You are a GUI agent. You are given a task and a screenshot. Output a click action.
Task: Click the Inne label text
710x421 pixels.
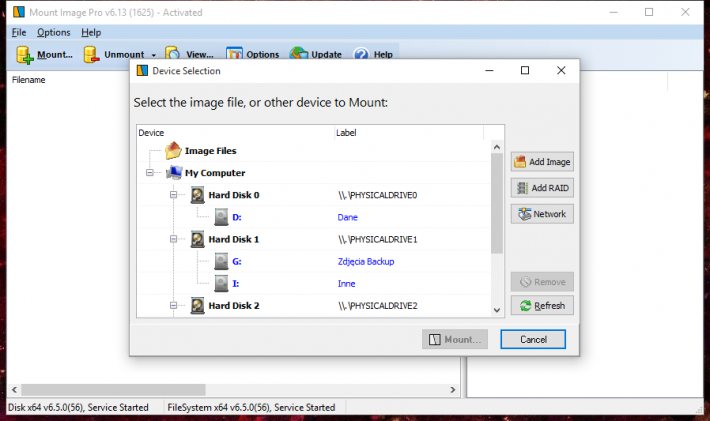click(x=346, y=284)
